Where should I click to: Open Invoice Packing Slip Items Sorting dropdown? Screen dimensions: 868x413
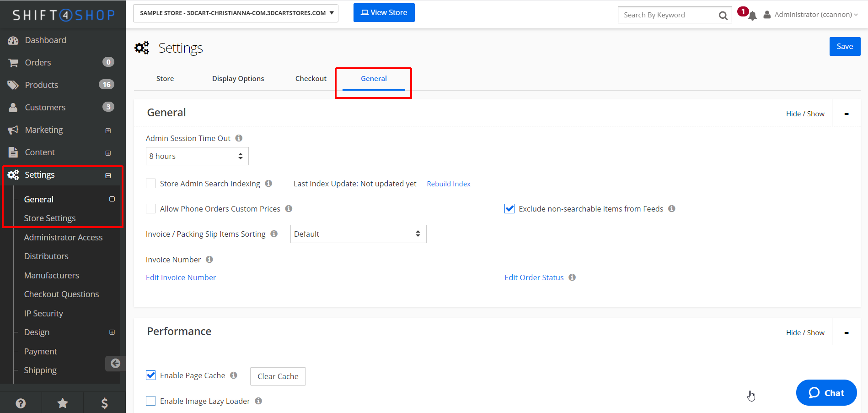pyautogui.click(x=359, y=234)
